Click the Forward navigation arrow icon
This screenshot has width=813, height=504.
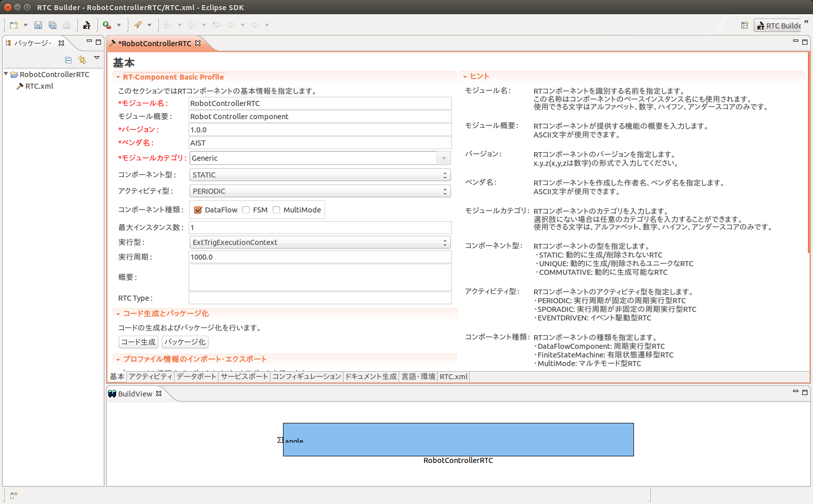coord(255,25)
